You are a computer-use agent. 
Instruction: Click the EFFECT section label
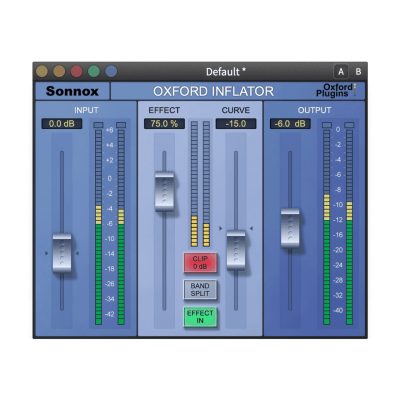point(164,110)
